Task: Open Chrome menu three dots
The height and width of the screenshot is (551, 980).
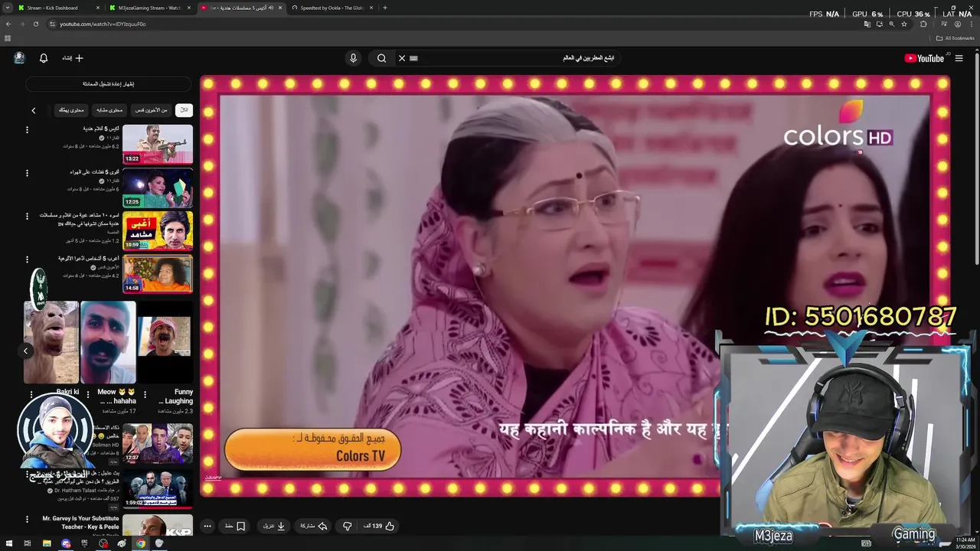Action: 971,24
